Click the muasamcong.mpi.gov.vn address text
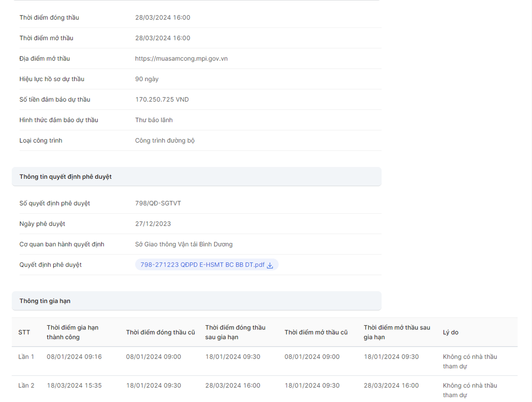 181,59
